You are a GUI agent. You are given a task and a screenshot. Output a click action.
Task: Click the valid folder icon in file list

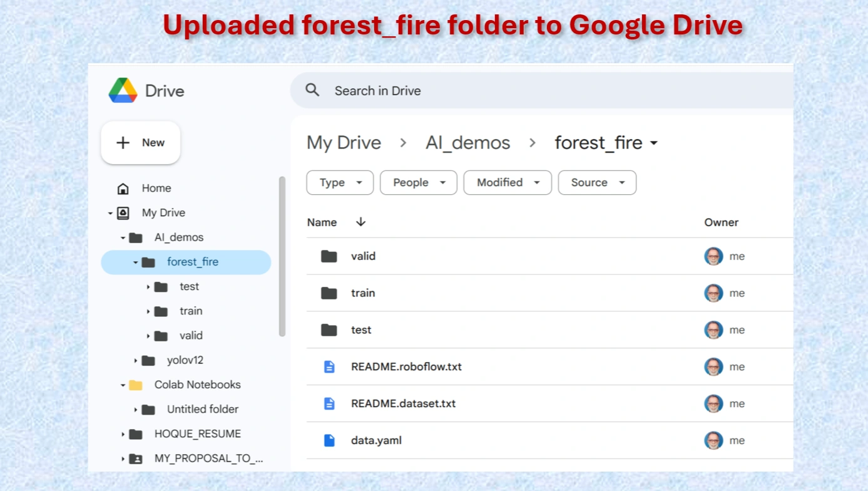(329, 256)
